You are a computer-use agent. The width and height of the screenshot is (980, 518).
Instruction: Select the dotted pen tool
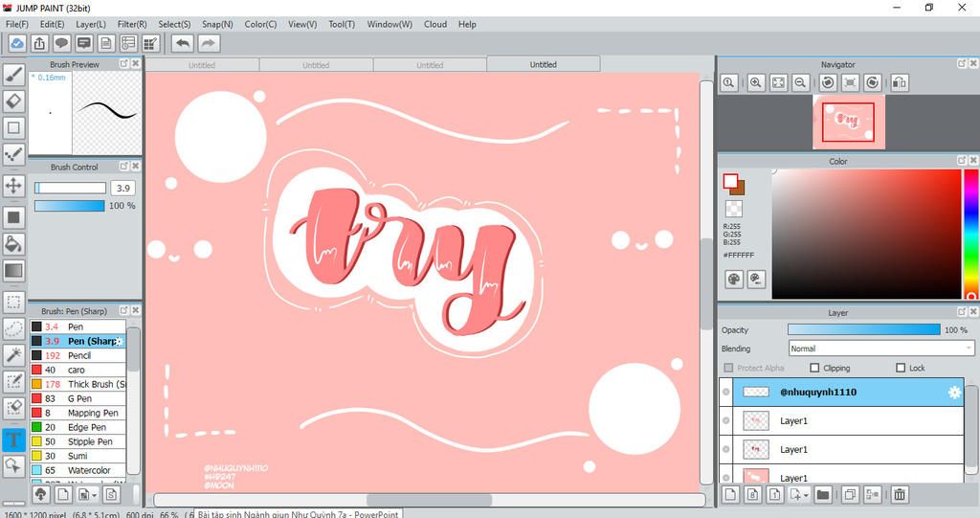[x=13, y=154]
